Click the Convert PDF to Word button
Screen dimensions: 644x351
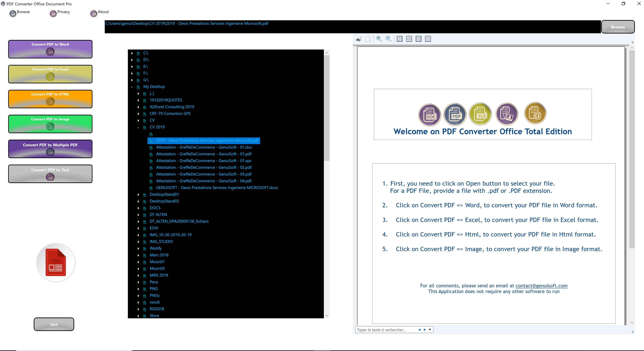pos(50,49)
